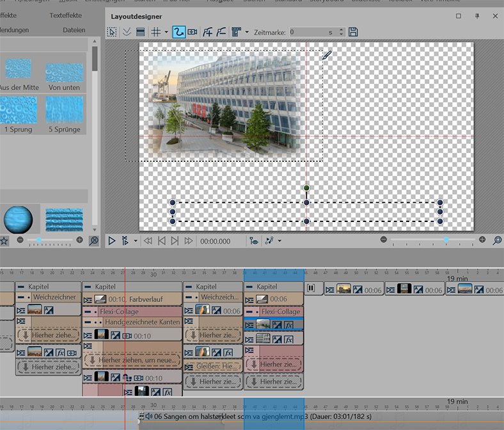Viewport: 504px width, 430px height.
Task: Toggle the eye preview visibility icon
Action: 254,241
